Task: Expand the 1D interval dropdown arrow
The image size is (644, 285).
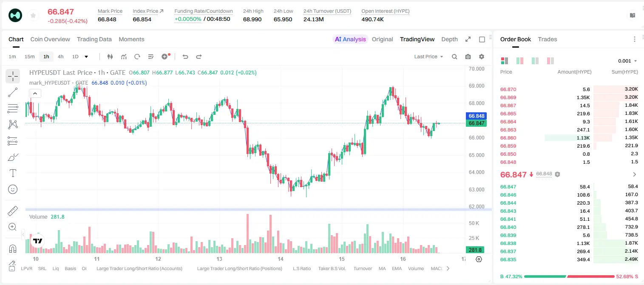Action: 86,57
